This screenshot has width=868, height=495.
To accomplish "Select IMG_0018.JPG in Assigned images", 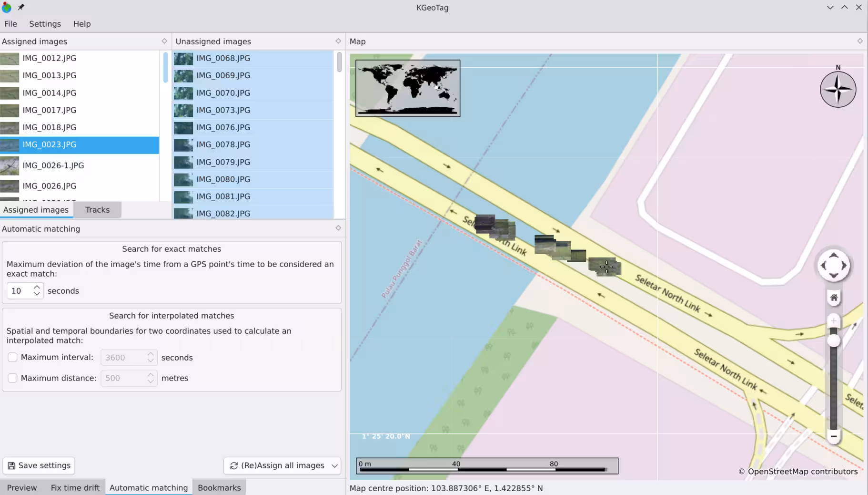I will (x=80, y=127).
